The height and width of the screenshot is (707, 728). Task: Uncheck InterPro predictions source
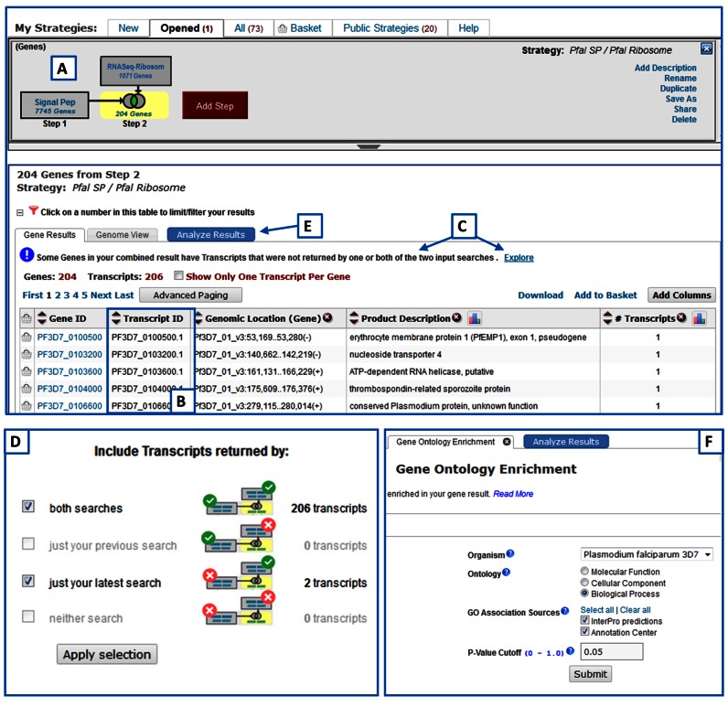point(585,620)
